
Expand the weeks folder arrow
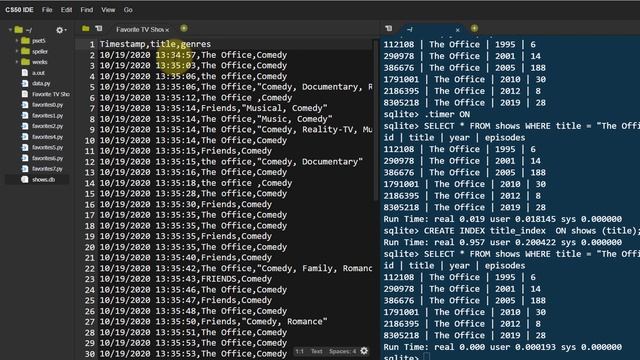pyautogui.click(x=17, y=62)
